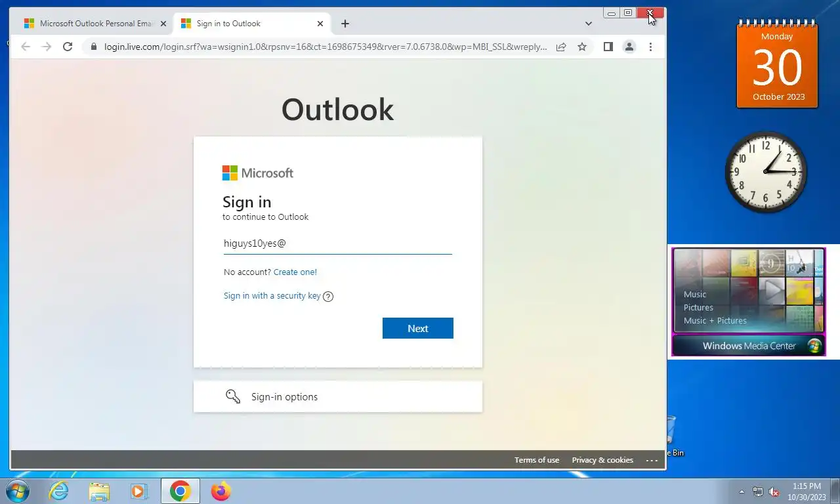The height and width of the screenshot is (504, 840).
Task: Click the analog clock gadget
Action: 766,172
